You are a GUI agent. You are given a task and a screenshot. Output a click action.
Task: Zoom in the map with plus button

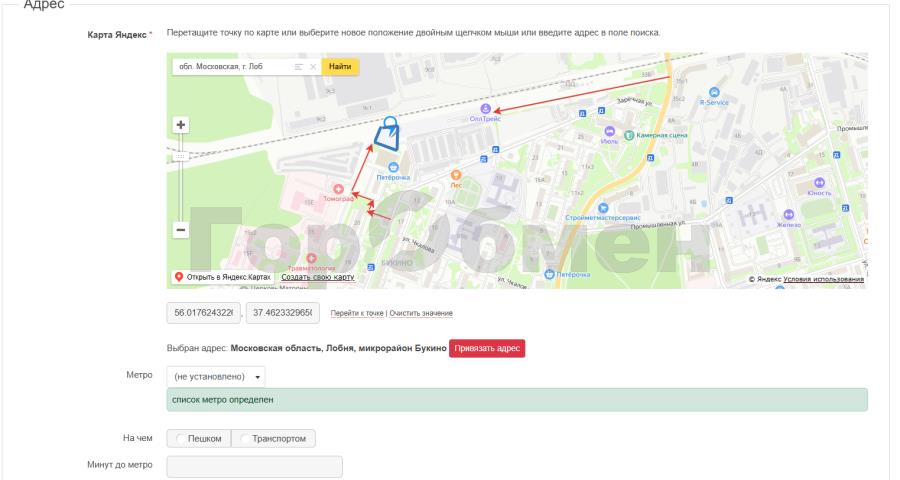[181, 125]
